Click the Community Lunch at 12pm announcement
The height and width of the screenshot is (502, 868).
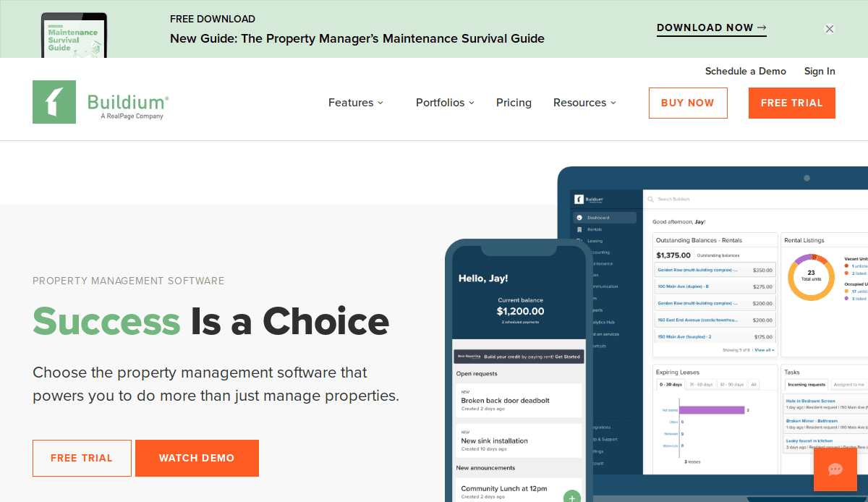coord(519,490)
